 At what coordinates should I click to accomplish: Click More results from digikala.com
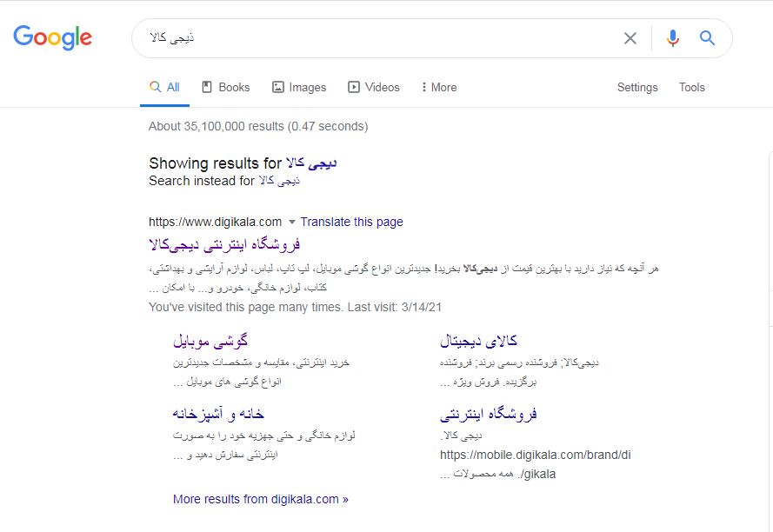point(258,499)
